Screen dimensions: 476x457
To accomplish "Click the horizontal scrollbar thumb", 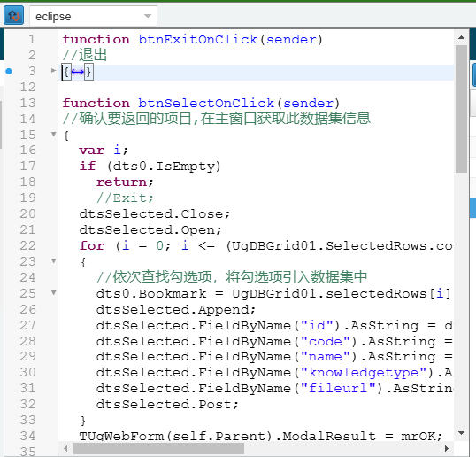I will 158,448.
